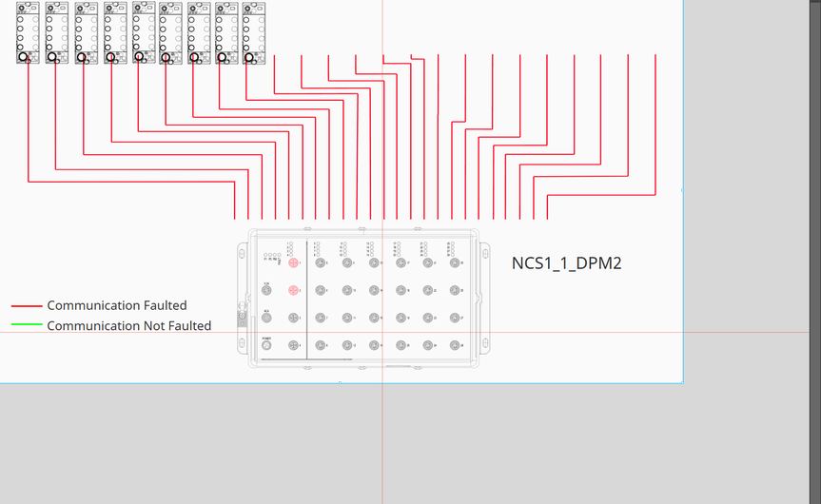This screenshot has width=821, height=504.
Task: Click the POWER connector on the DPM
Action: point(267,345)
